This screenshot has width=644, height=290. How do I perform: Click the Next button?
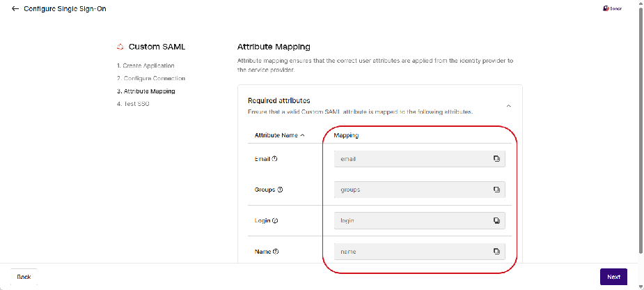(613, 277)
